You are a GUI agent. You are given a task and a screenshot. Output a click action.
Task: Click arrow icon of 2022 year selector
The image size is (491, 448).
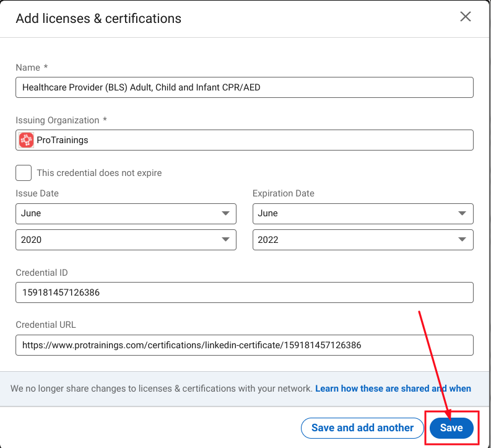click(x=462, y=239)
